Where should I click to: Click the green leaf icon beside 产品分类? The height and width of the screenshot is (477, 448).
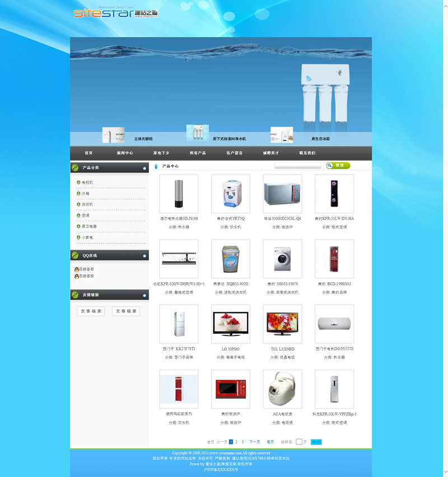coord(75,167)
